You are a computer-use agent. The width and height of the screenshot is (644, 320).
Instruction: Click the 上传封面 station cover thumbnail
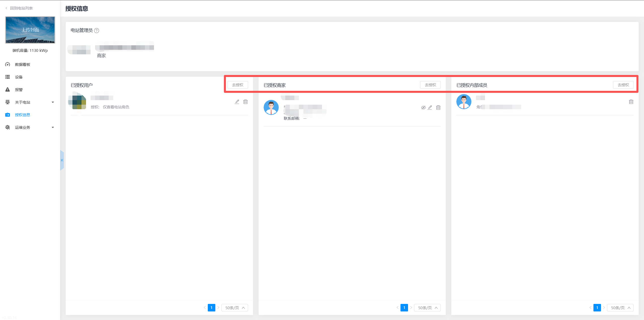30,30
